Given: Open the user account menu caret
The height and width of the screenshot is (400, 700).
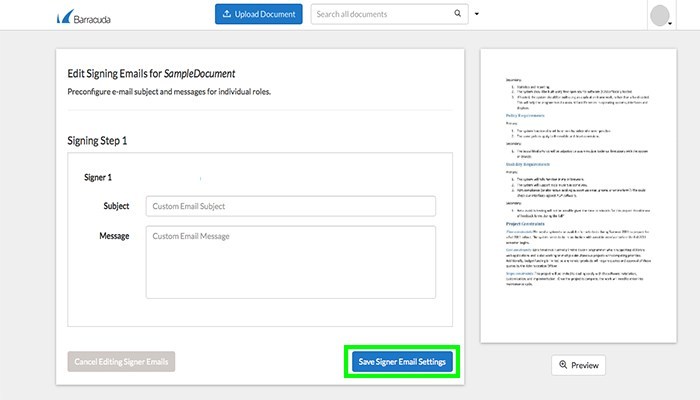Looking at the screenshot, I should (x=671, y=24).
